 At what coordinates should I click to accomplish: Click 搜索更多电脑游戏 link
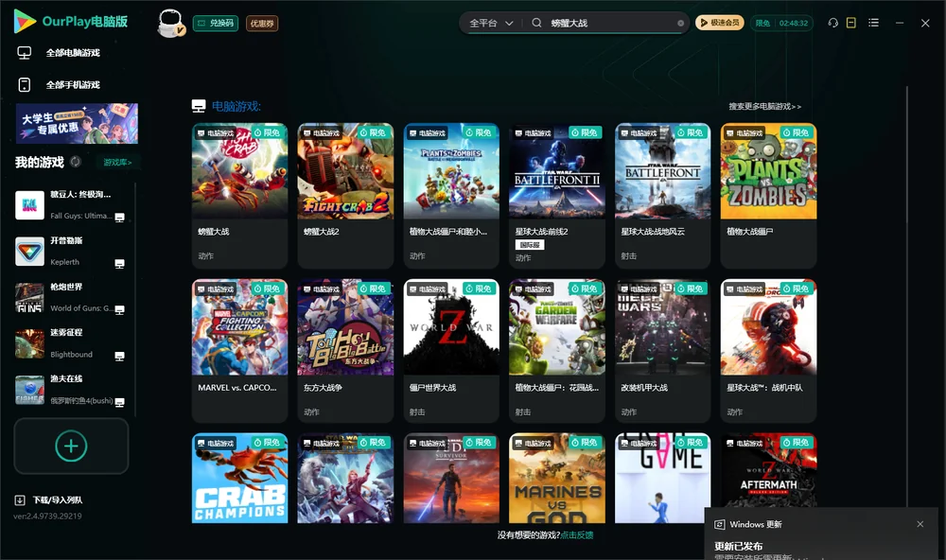point(765,107)
